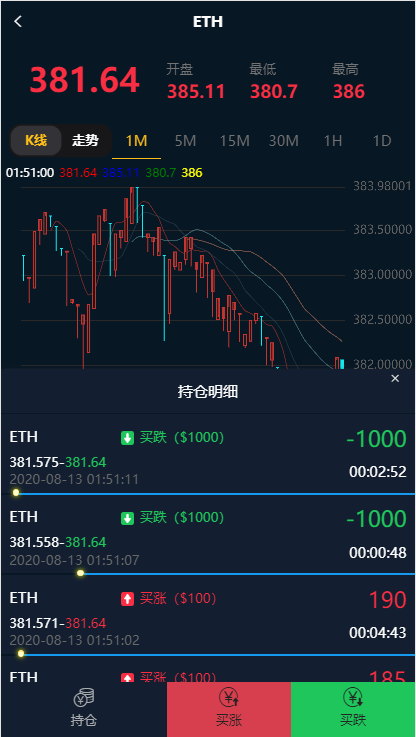The height and width of the screenshot is (737, 416).
Task: Select the 5M timeframe tab
Action: [186, 141]
